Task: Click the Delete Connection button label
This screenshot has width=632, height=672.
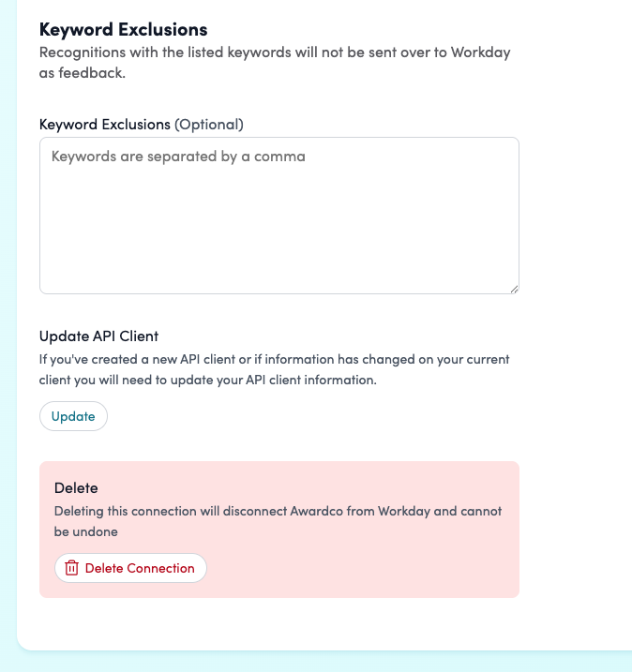Action: 140,568
